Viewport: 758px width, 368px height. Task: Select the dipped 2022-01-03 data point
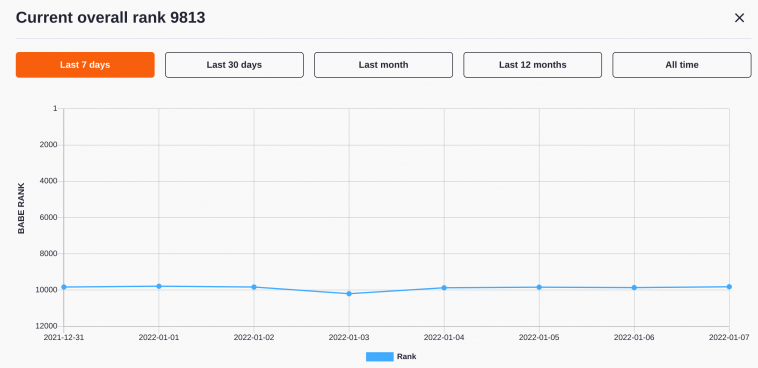[x=349, y=294]
